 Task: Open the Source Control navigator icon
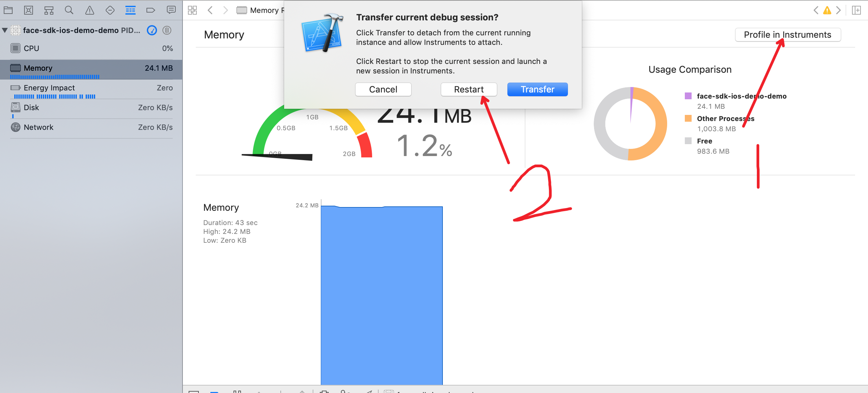point(29,10)
